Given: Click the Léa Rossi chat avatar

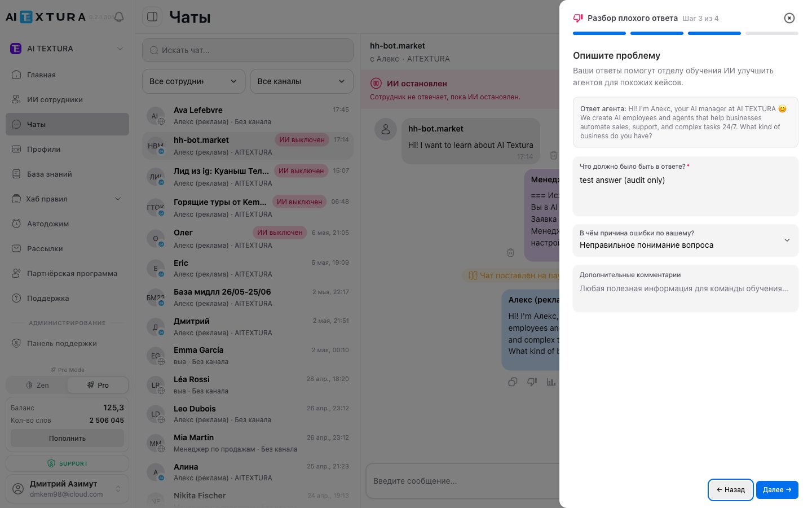Looking at the screenshot, I should point(155,385).
